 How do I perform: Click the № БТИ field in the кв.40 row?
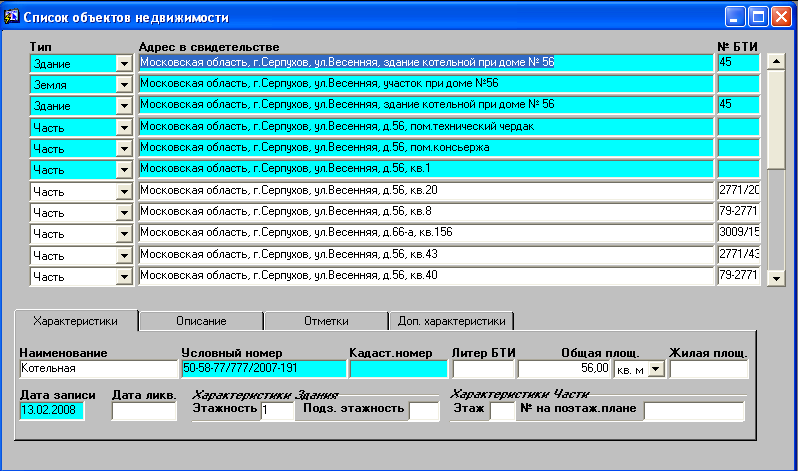738,275
